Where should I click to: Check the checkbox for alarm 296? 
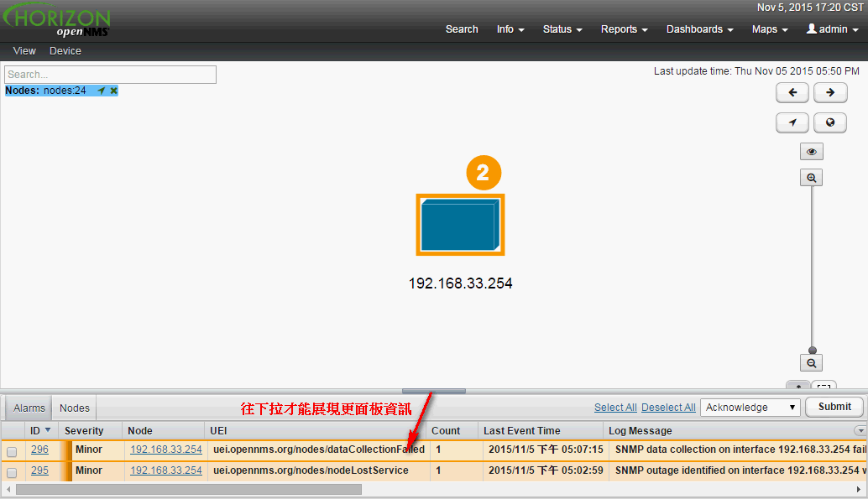pos(12,451)
